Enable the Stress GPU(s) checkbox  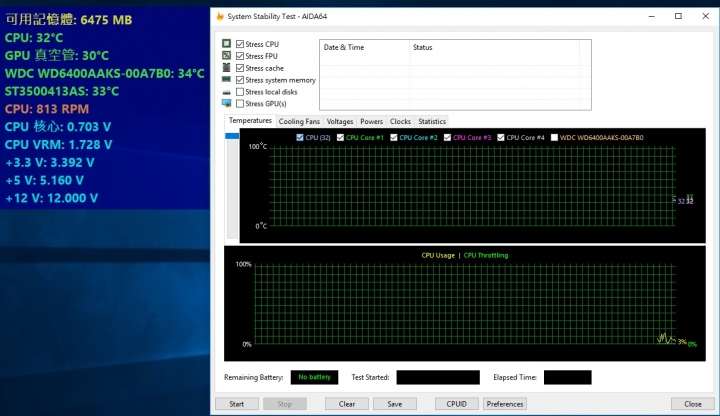[x=240, y=104]
